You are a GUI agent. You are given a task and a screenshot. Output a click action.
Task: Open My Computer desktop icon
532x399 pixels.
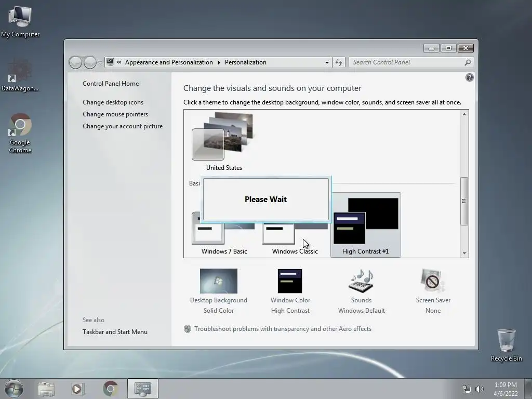(20, 22)
